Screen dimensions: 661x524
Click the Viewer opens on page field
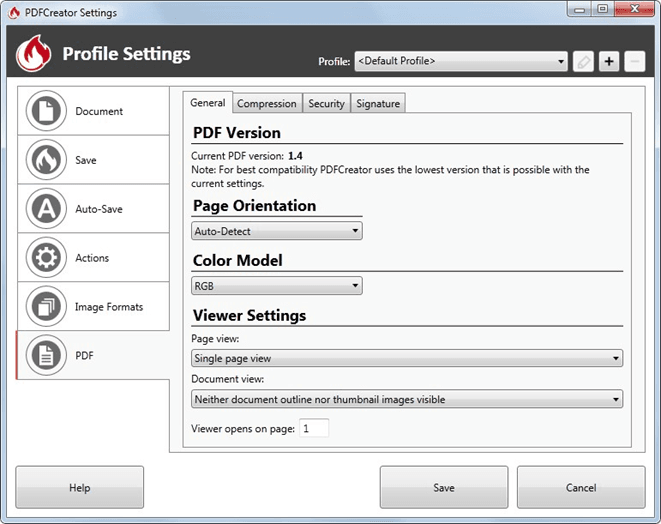click(314, 428)
